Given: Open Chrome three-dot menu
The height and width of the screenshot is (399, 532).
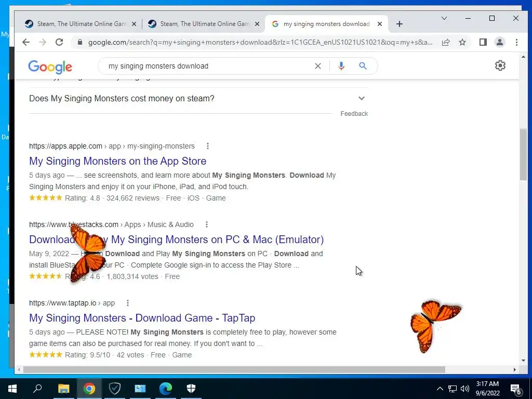Looking at the screenshot, I should pos(516,42).
